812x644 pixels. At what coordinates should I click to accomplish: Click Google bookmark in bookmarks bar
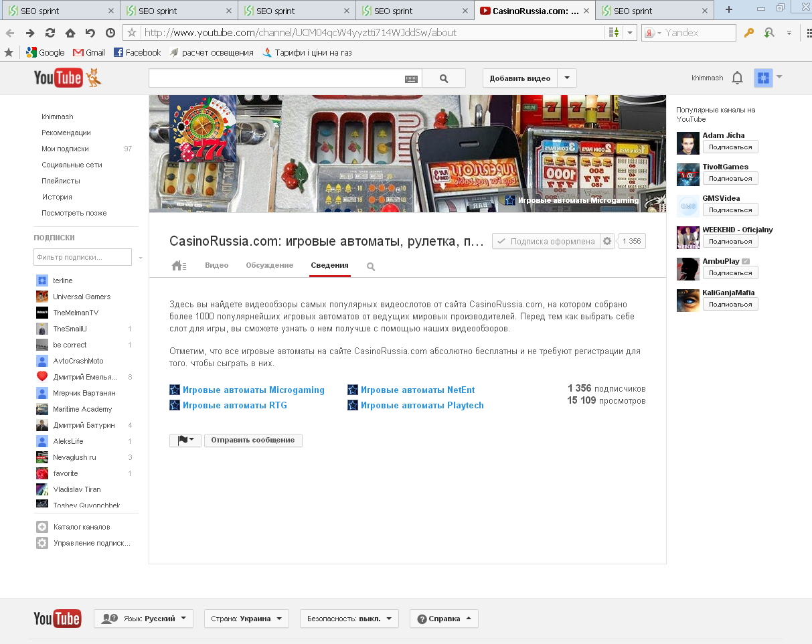coord(45,52)
